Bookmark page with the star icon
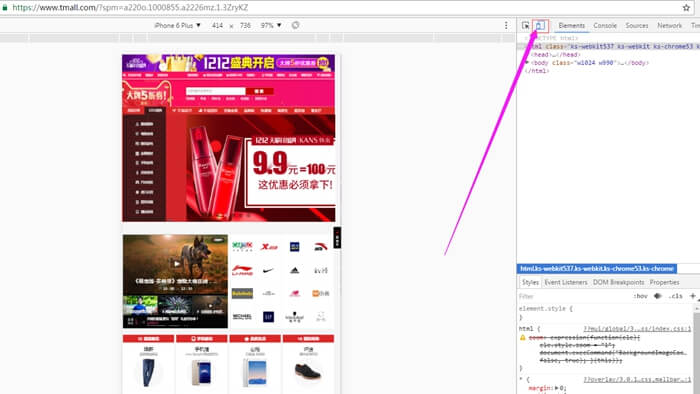Image resolution: width=700 pixels, height=394 pixels. [686, 8]
